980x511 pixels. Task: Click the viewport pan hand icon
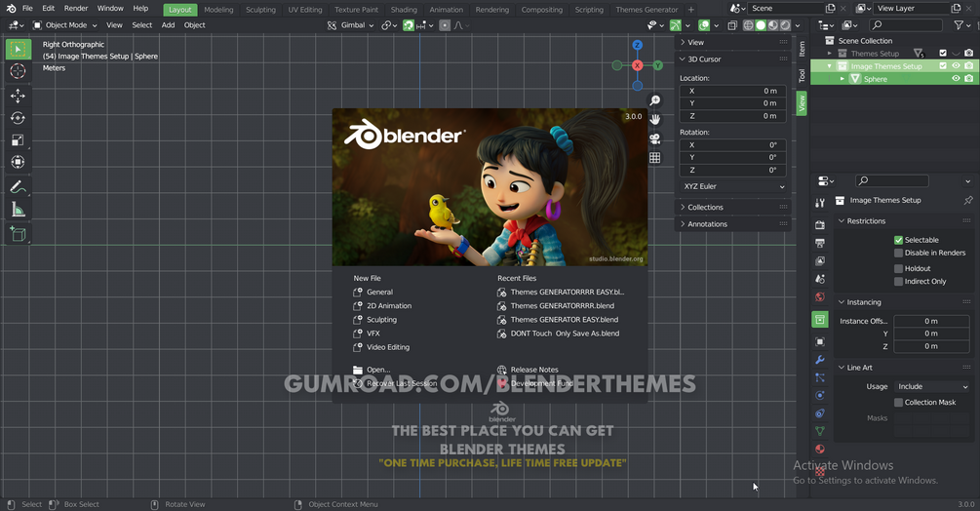pyautogui.click(x=654, y=119)
